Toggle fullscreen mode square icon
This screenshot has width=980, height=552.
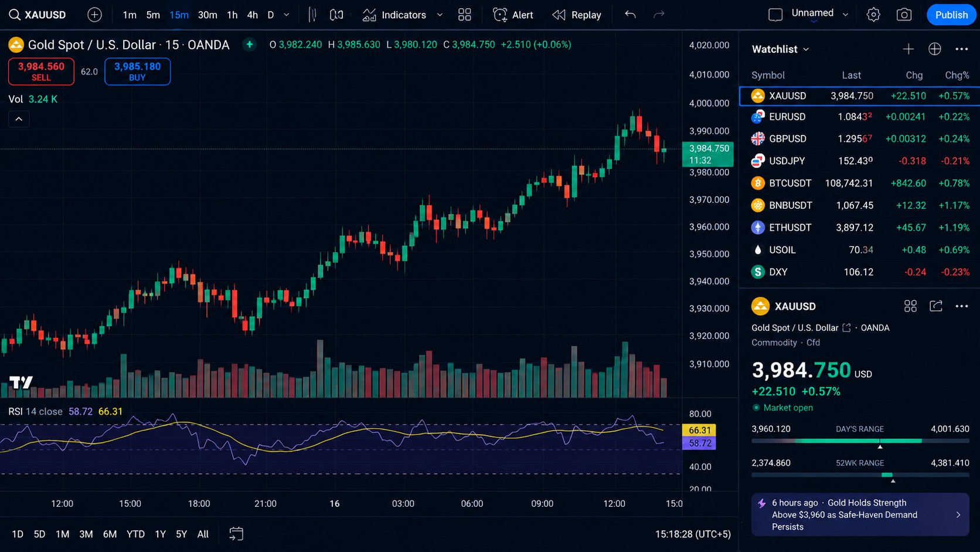(775, 15)
